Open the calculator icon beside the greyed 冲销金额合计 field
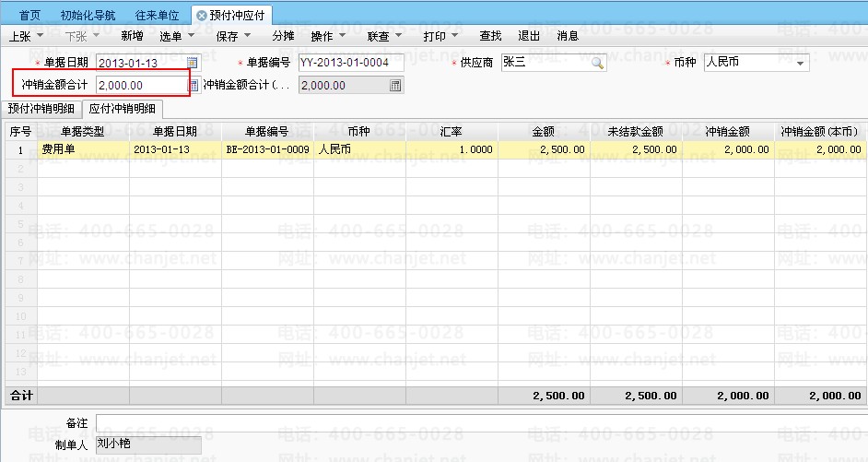Image resolution: width=868 pixels, height=462 pixels. 394,86
